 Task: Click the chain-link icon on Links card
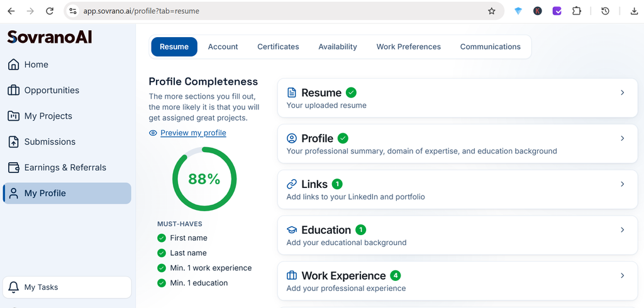tap(292, 184)
